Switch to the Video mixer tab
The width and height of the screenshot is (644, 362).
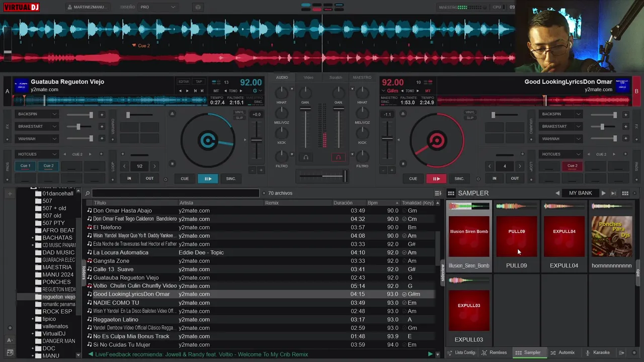pyautogui.click(x=308, y=77)
